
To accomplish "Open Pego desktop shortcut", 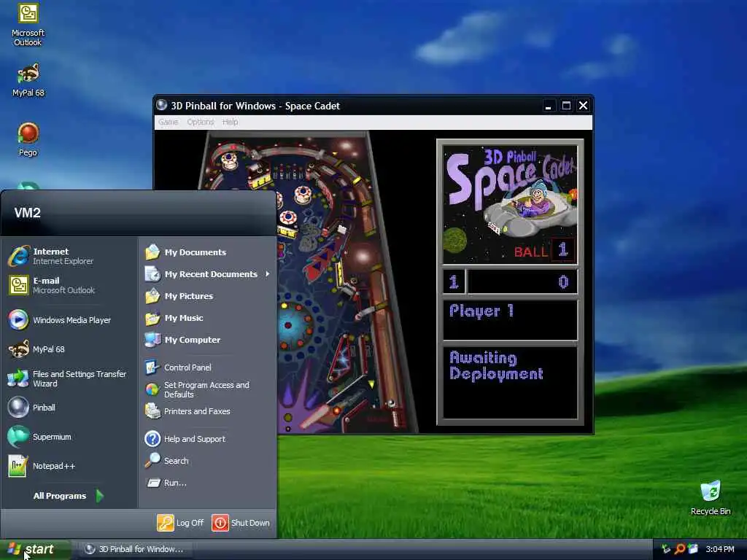I will 28,139.
